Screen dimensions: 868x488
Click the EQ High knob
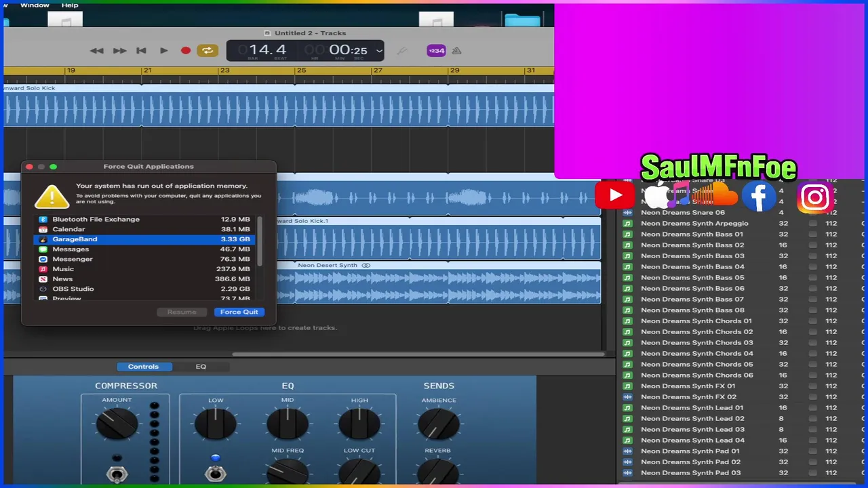click(359, 424)
